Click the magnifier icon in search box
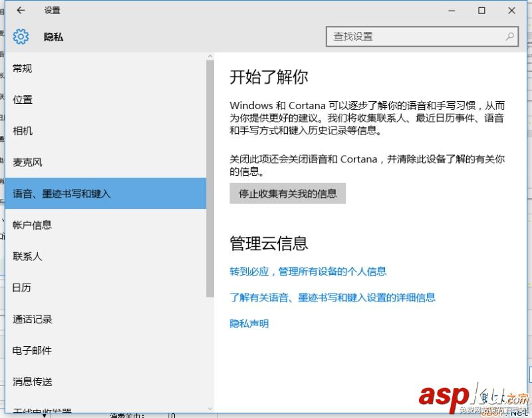Image resolution: width=532 pixels, height=418 pixels. tap(509, 37)
